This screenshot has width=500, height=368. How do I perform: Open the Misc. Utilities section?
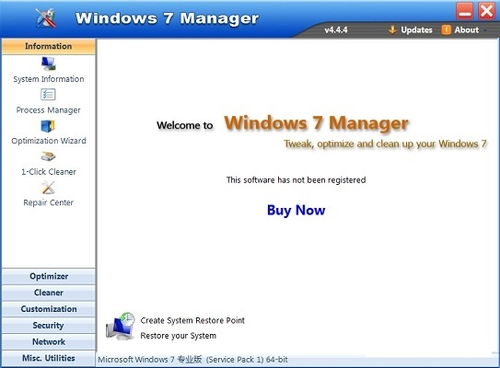[x=49, y=358]
